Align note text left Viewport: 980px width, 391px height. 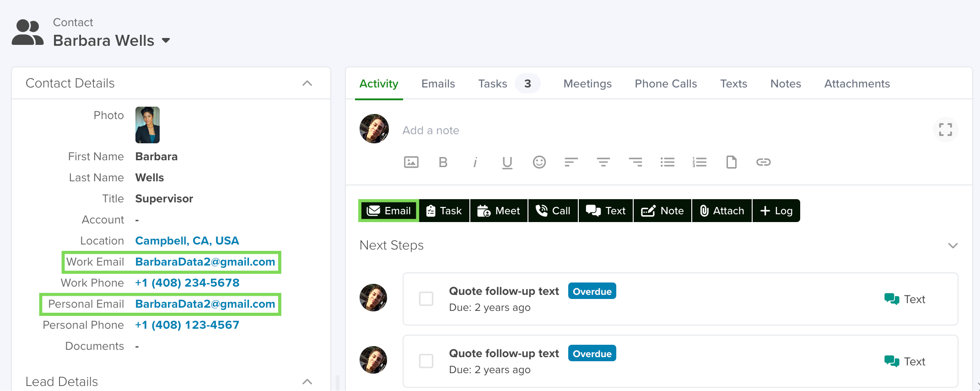click(571, 162)
